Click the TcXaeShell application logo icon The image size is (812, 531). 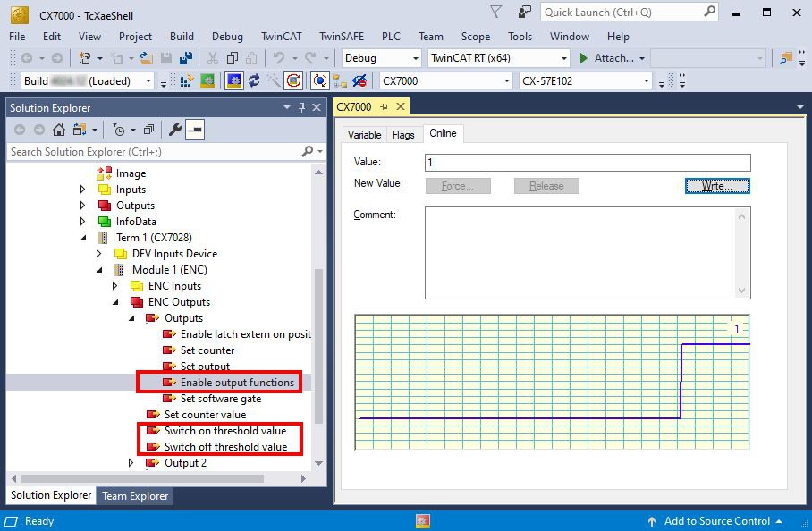pos(19,15)
